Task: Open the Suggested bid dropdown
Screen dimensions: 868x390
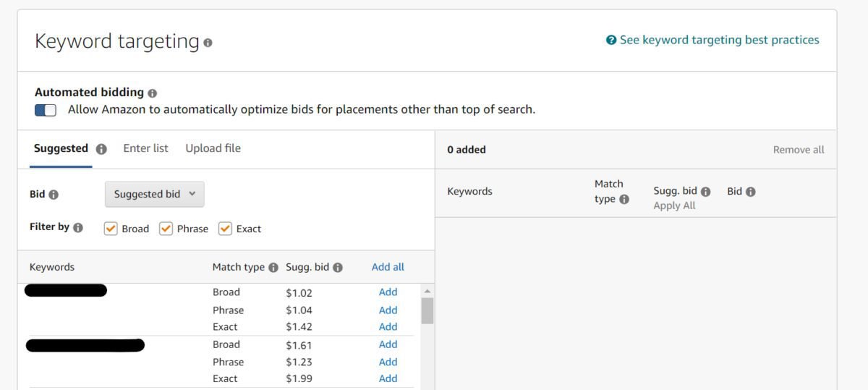Action: (x=155, y=194)
